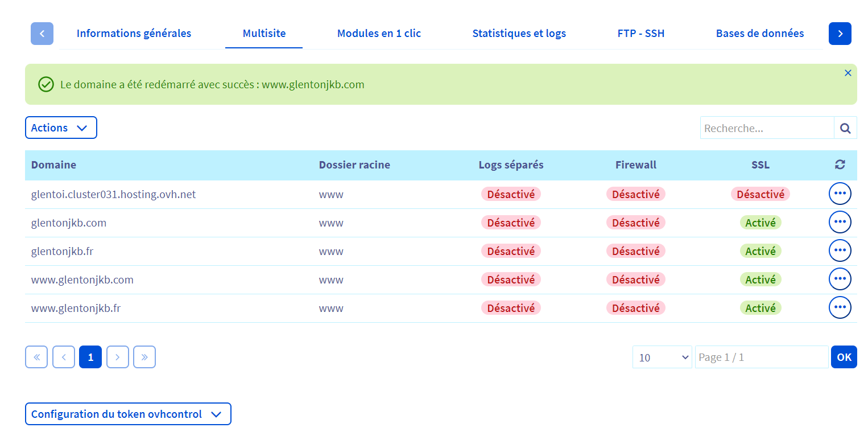Open actions menu for glentoi.cluster031.hosting.ovh.net row
868x444 pixels.
(x=840, y=194)
